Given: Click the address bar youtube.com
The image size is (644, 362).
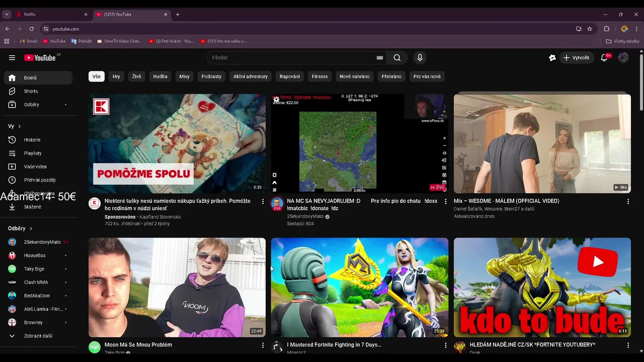Looking at the screenshot, I should (66, 29).
